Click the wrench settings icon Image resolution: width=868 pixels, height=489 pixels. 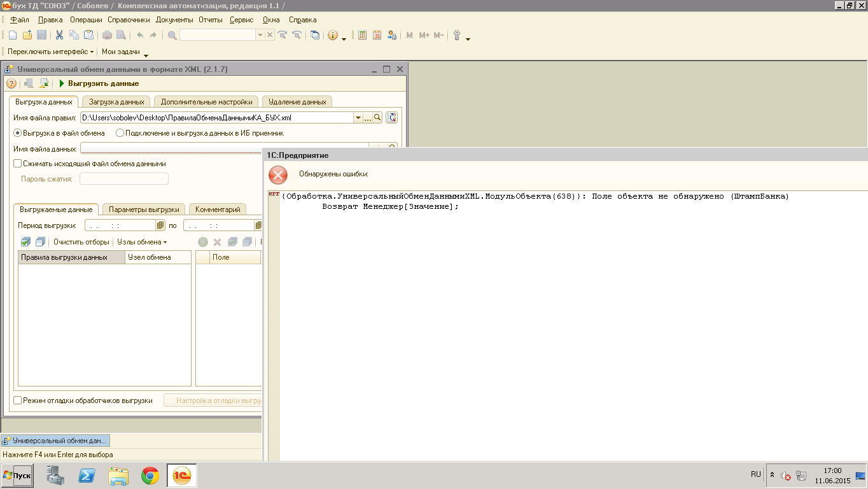click(457, 36)
